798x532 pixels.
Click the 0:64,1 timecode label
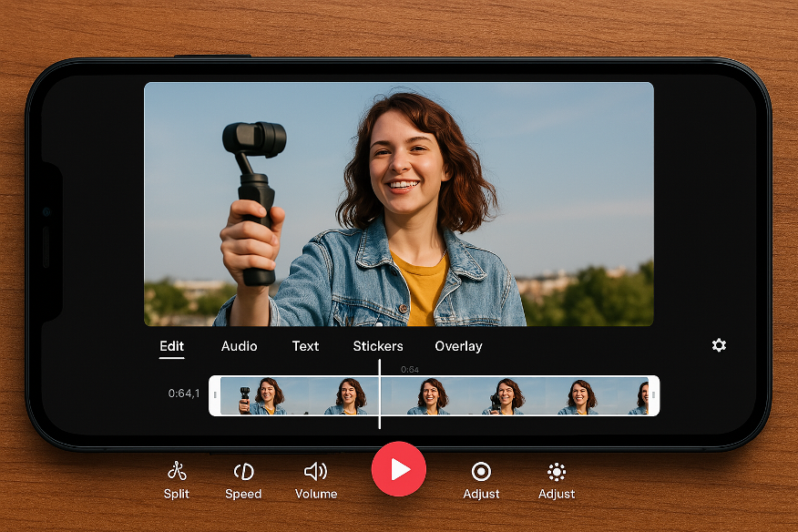pyautogui.click(x=184, y=394)
